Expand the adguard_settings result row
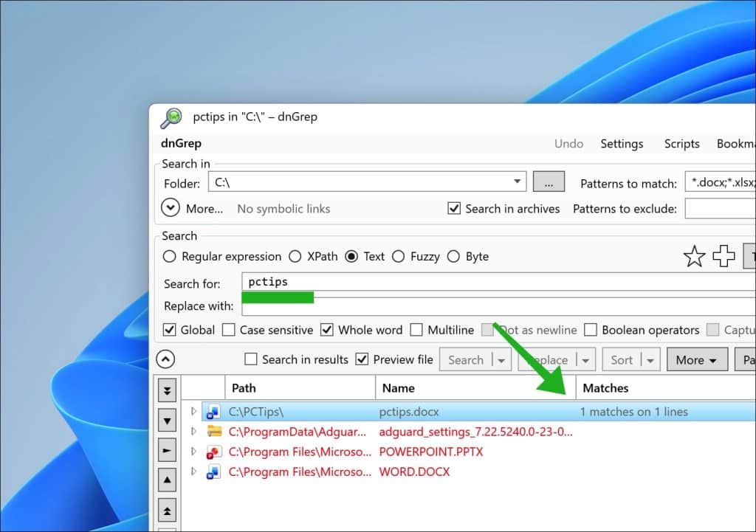 193,431
